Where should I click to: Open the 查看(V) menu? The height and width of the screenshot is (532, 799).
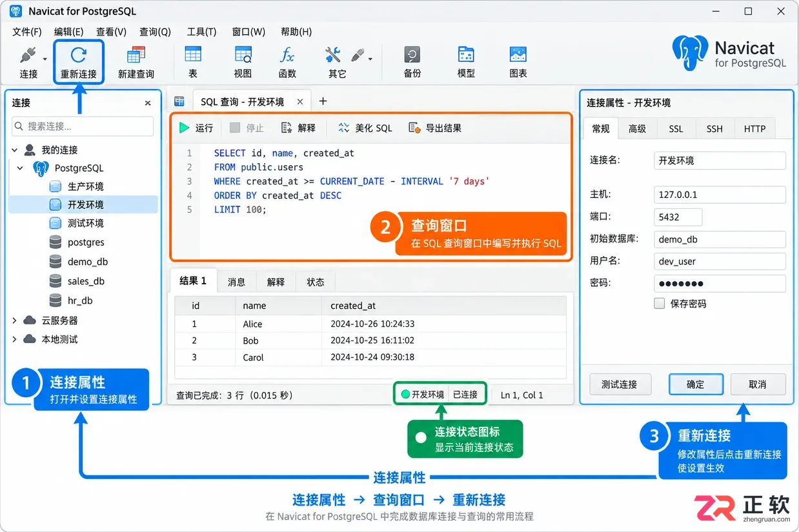point(111,32)
